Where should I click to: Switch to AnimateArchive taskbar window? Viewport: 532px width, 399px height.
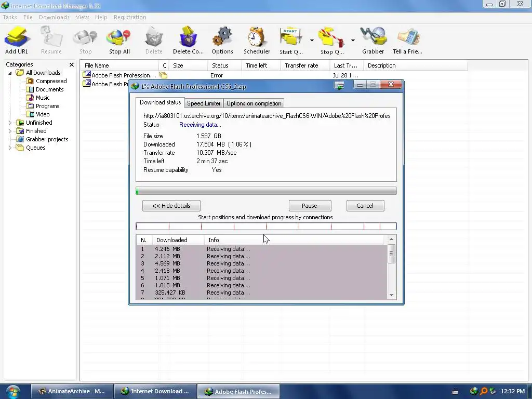pyautogui.click(x=72, y=391)
